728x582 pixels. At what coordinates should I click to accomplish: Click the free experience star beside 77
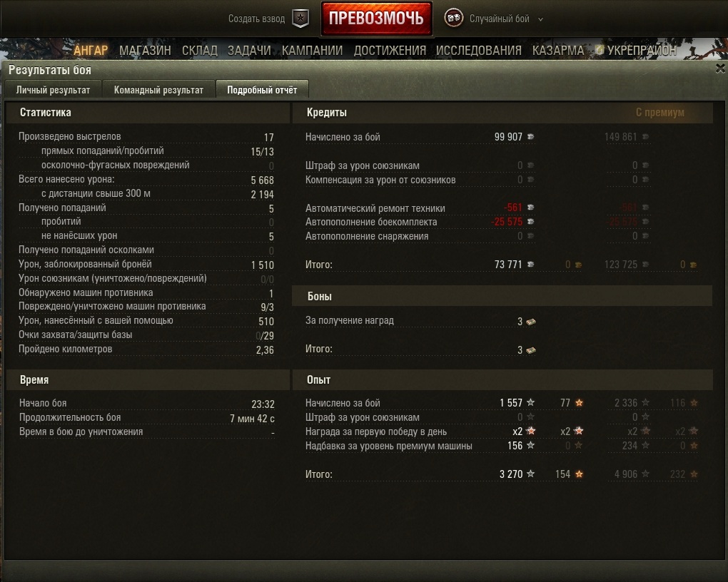point(579,403)
